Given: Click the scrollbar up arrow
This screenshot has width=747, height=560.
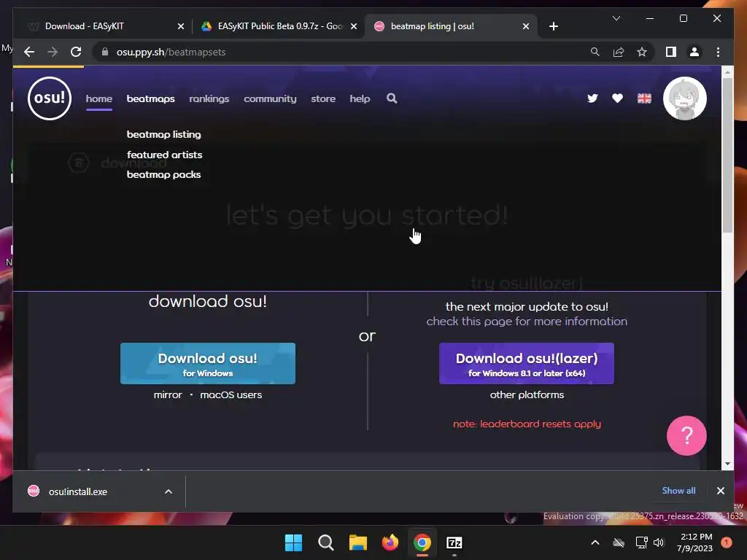Looking at the screenshot, I should [727, 72].
